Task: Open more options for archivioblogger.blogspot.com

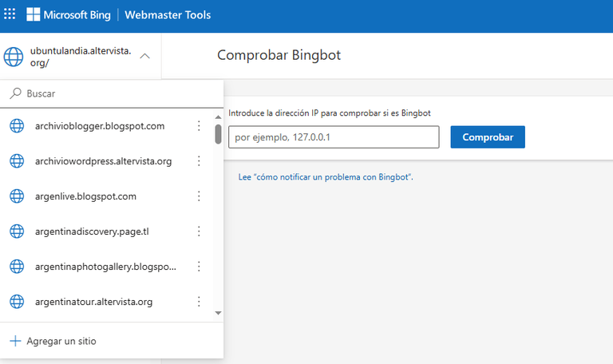Action: point(199,126)
